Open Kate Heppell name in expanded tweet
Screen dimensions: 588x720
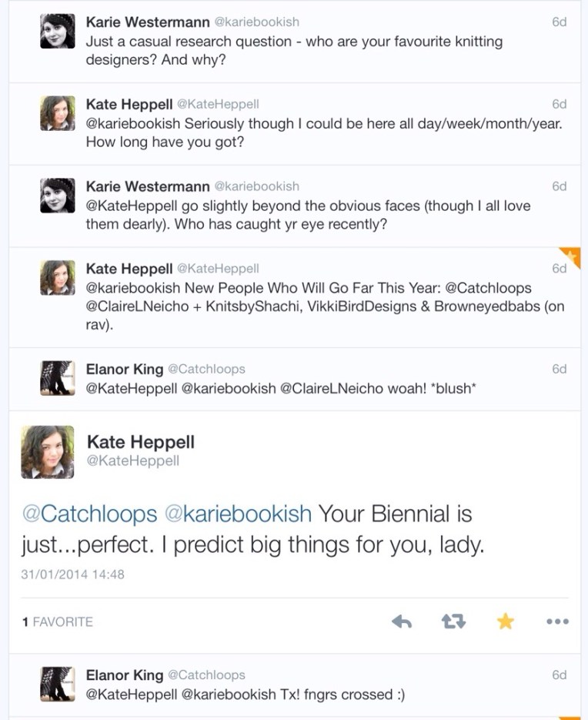pos(141,442)
